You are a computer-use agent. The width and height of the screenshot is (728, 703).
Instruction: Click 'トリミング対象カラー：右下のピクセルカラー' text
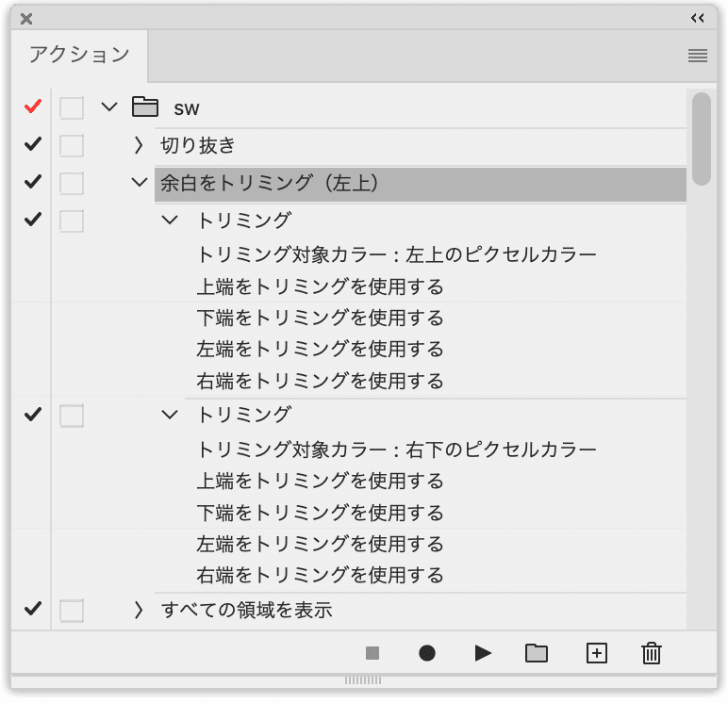(x=396, y=450)
